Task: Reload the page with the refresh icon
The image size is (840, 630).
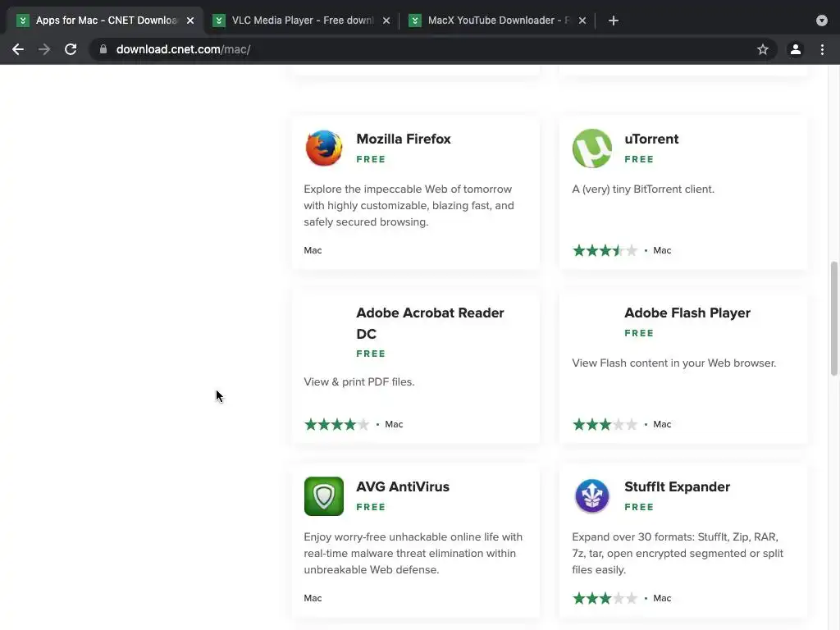Action: coord(71,49)
